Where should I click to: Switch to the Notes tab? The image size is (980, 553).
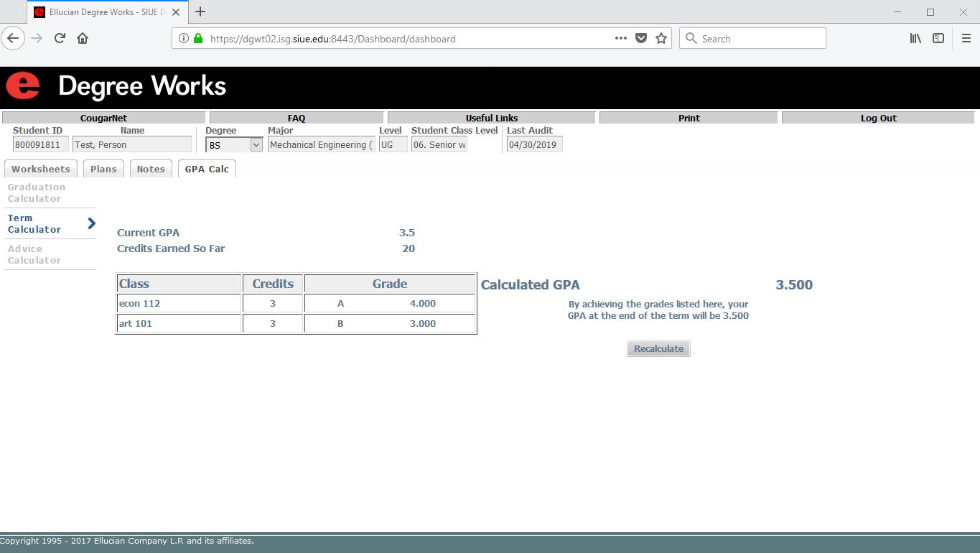151,169
